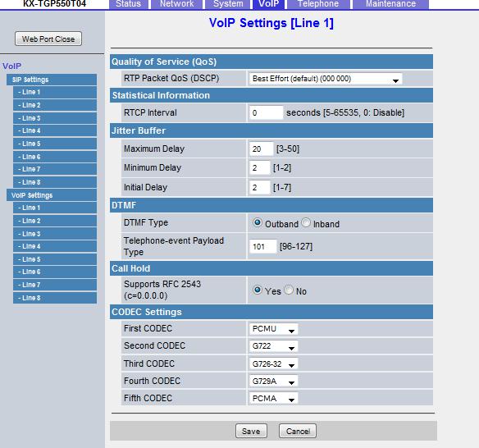Select the VoIP tab
The height and width of the screenshot is (448, 479).
click(269, 4)
